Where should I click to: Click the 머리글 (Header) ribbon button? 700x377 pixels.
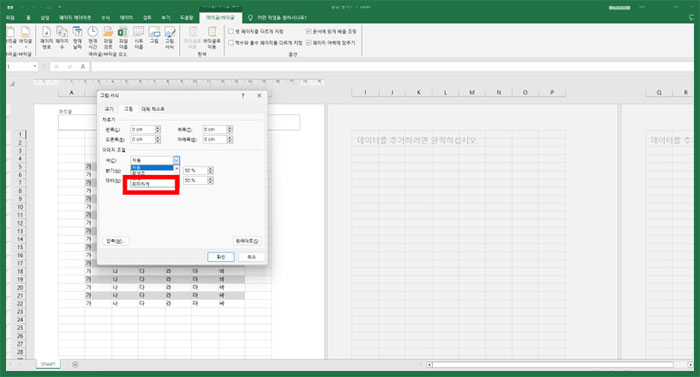[x=11, y=38]
